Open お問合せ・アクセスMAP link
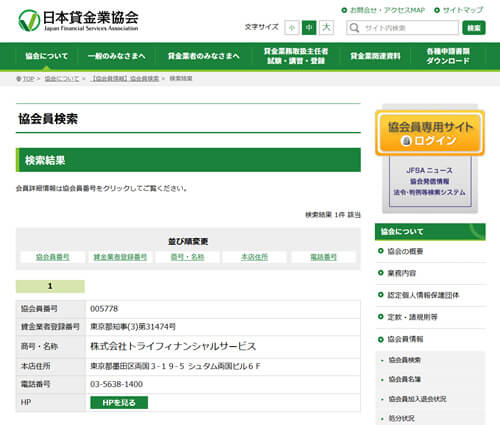Viewport: 500px width, 425px height. tap(383, 10)
